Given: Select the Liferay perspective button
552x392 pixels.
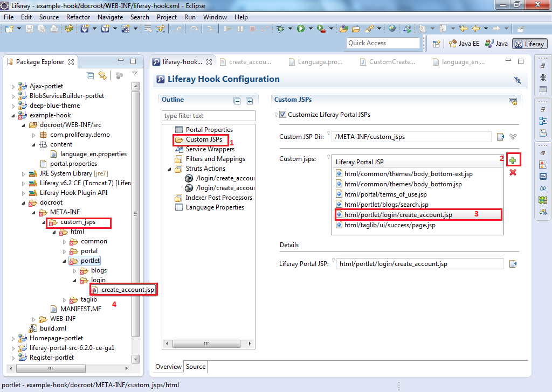Looking at the screenshot, I should pyautogui.click(x=529, y=44).
